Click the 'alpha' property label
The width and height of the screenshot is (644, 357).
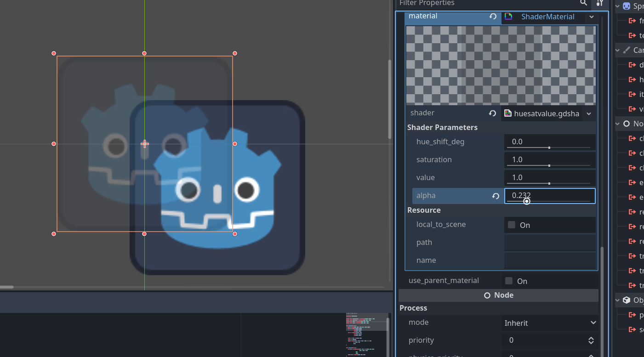click(426, 196)
